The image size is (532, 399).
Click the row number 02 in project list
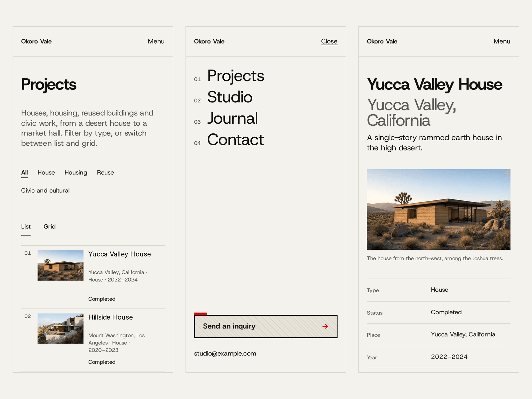tap(28, 316)
